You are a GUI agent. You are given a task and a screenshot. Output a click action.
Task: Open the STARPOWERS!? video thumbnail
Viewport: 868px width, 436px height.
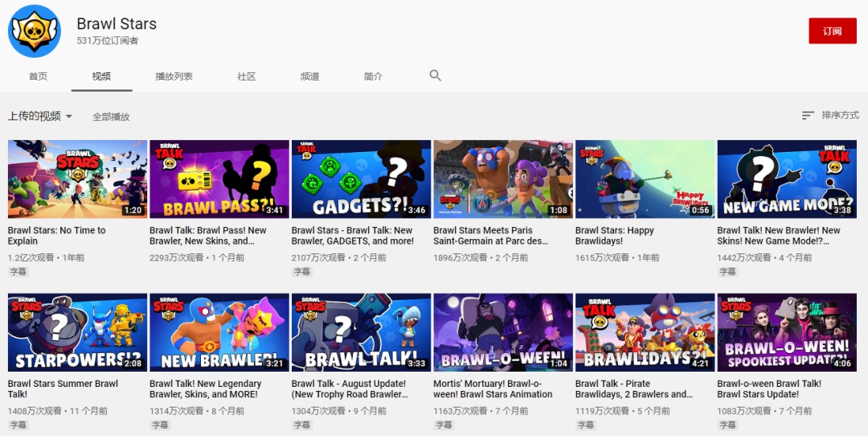point(77,332)
